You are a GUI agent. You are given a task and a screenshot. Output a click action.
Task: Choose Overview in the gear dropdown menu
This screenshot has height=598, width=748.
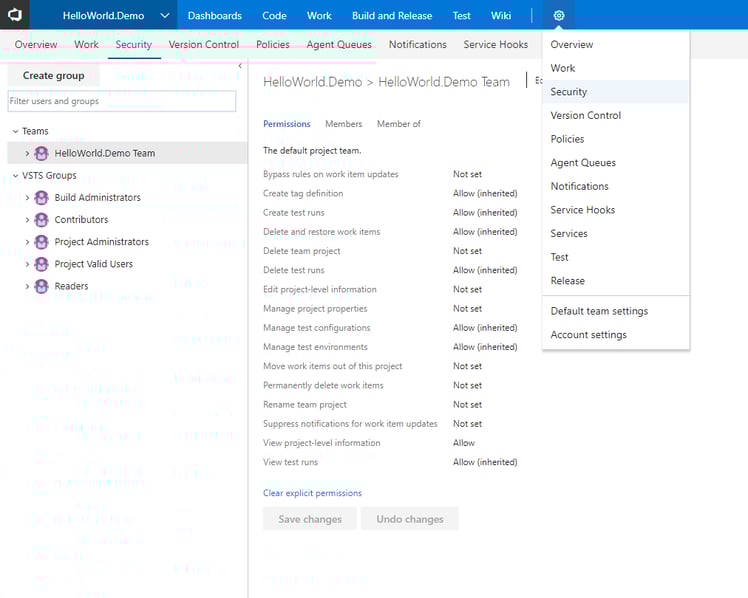pos(615,44)
